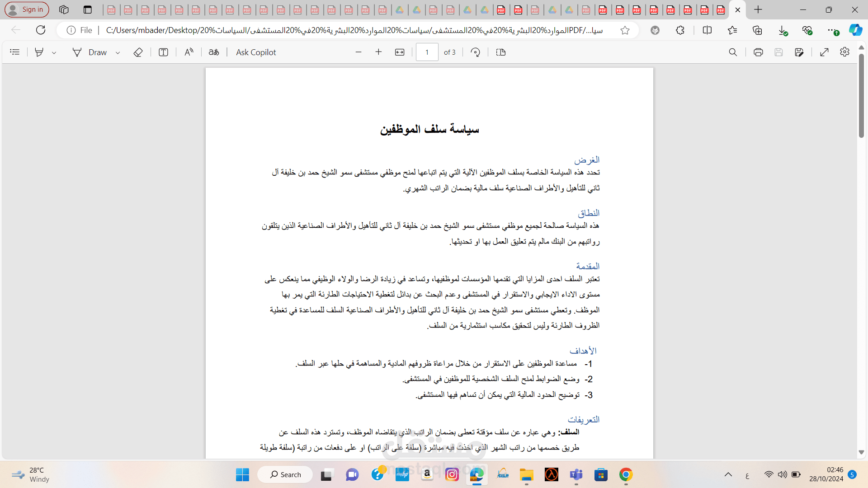Open Instagram from the taskbar
868x488 pixels.
pyautogui.click(x=452, y=474)
